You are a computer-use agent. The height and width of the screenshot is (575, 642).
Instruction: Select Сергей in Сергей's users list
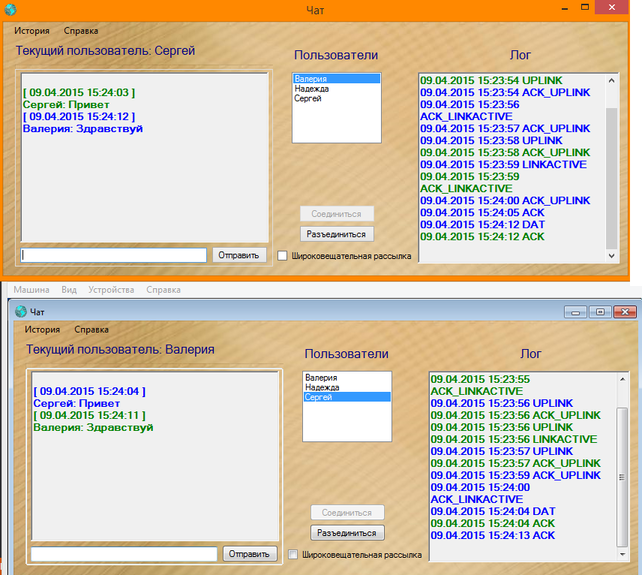[x=336, y=98]
